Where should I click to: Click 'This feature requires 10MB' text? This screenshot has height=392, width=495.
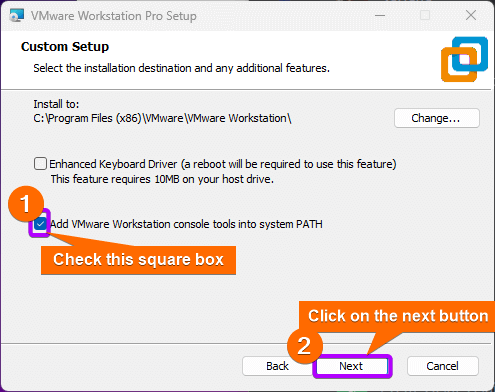pyautogui.click(x=162, y=179)
